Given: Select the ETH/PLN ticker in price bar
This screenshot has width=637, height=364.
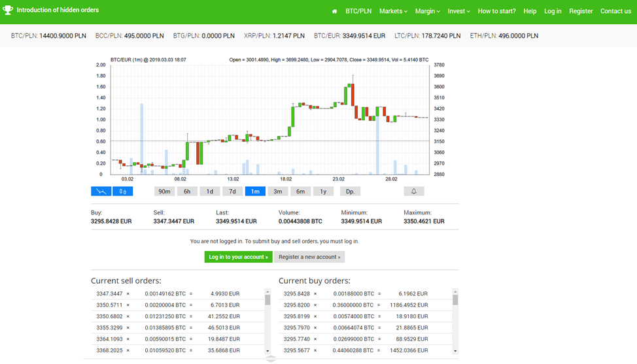Looking at the screenshot, I should point(504,36).
